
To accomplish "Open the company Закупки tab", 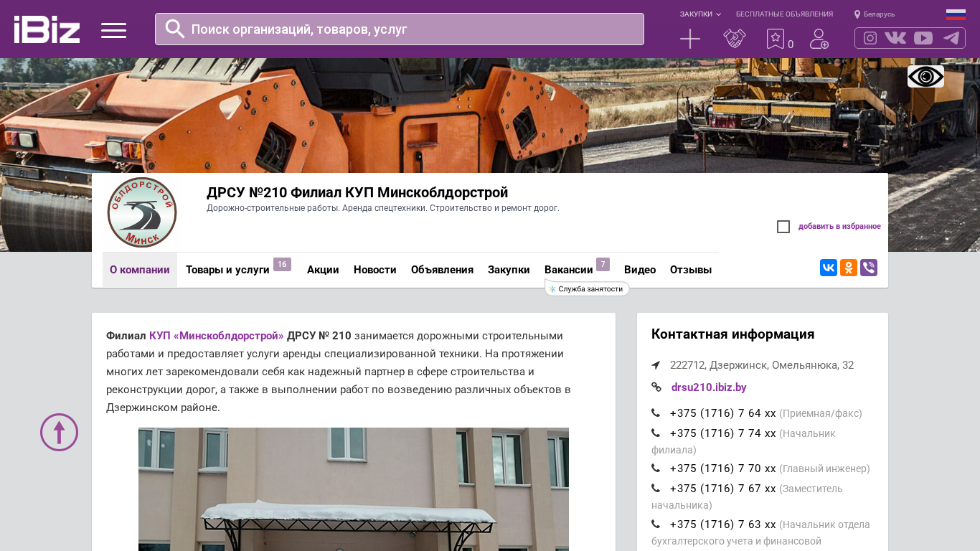I will (509, 270).
